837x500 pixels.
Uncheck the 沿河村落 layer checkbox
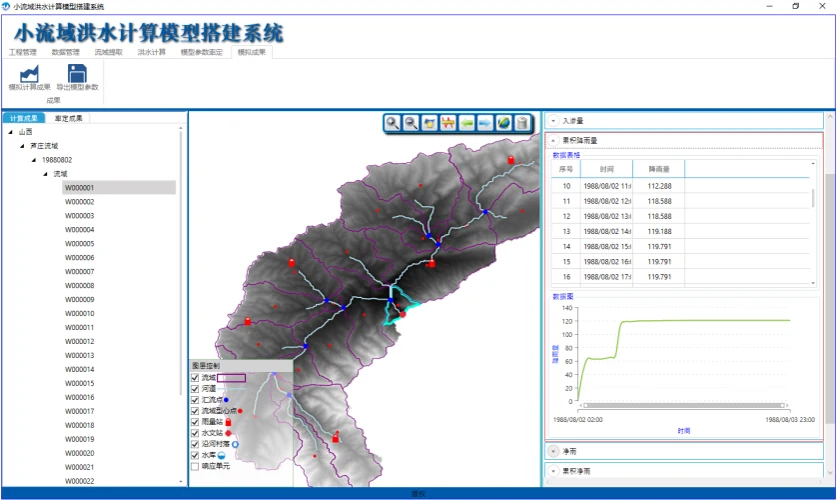click(x=195, y=444)
